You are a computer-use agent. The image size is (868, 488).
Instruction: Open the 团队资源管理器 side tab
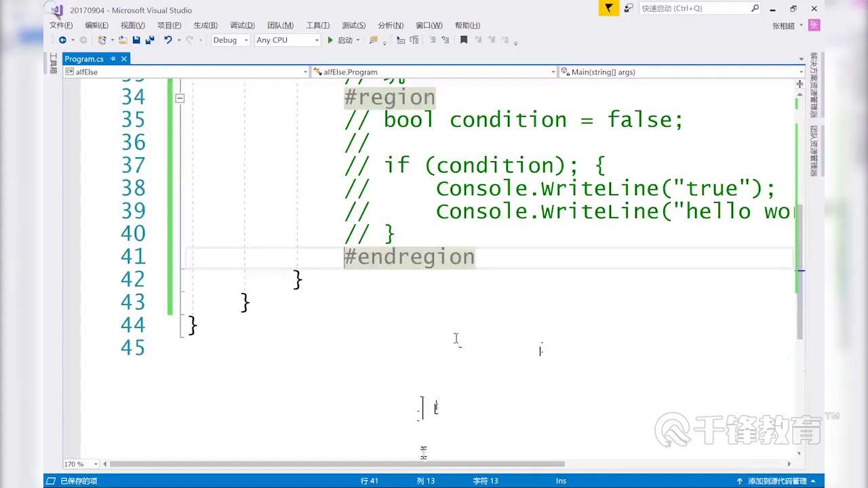[814, 150]
